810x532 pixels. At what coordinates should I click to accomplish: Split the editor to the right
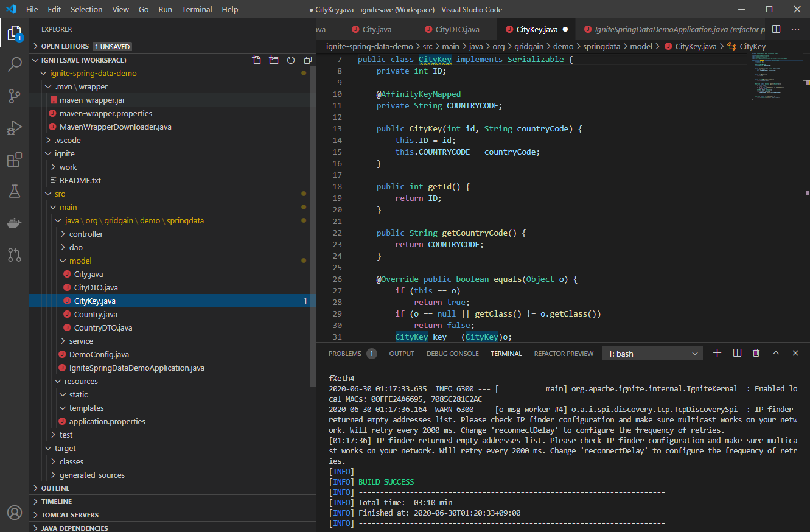(x=776, y=29)
